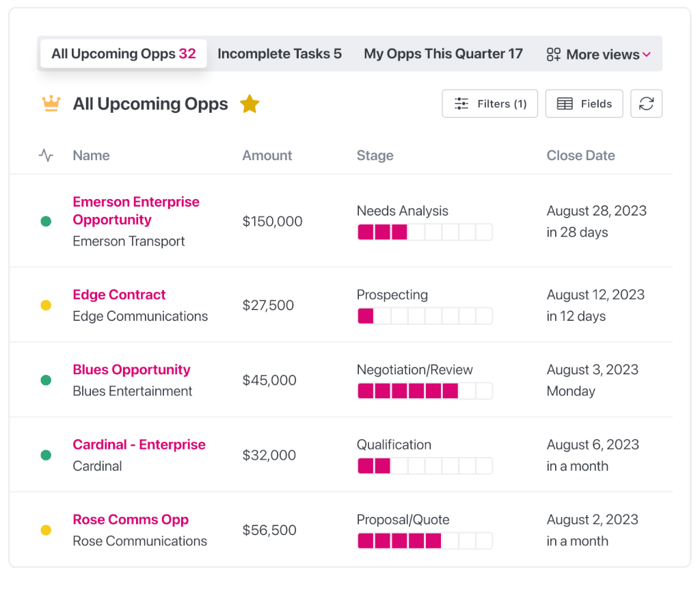Click the $56,500 amount cell
Screen dimensions: 700x589
tap(269, 530)
